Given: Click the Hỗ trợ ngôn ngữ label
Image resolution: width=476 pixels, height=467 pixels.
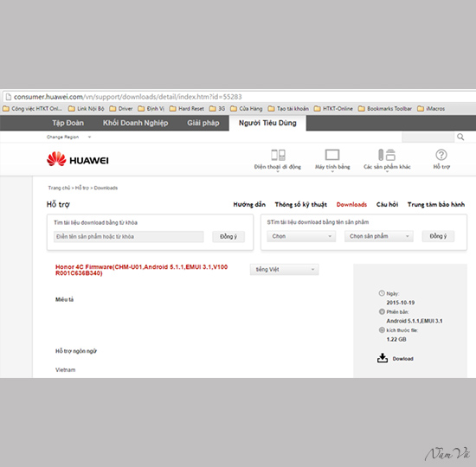Looking at the screenshot, I should click(x=76, y=351).
